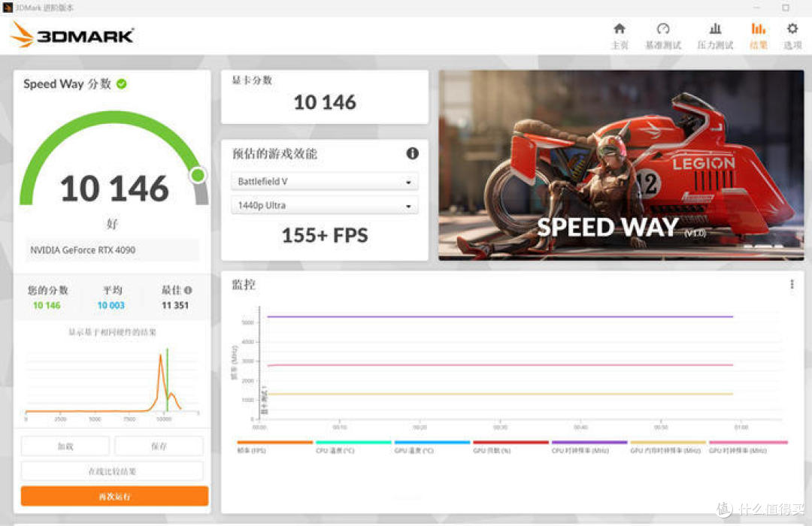Click the score distribution chart
The image size is (812, 526).
point(112,383)
